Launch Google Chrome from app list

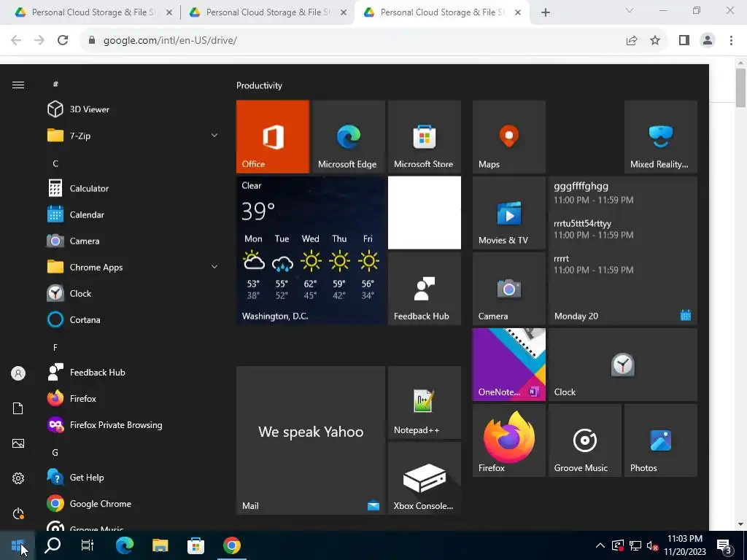133,503
